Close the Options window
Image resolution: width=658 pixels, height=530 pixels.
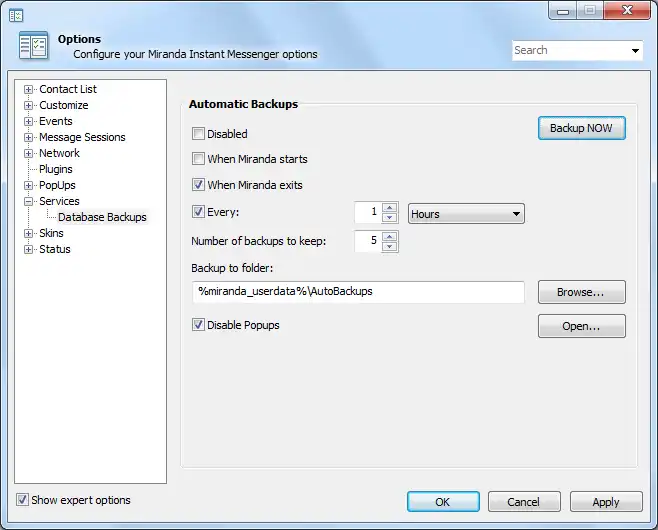click(627, 10)
